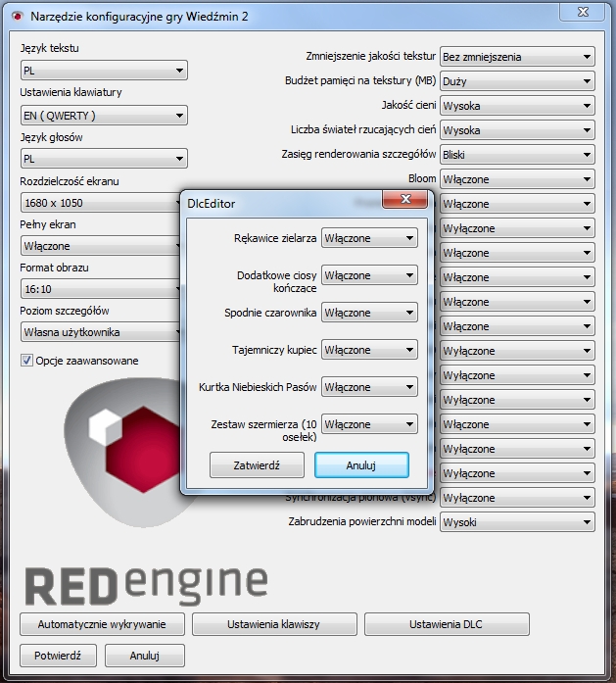The height and width of the screenshot is (683, 616).
Task: Click Anuluj in the DlcEditor dialog
Action: point(361,465)
